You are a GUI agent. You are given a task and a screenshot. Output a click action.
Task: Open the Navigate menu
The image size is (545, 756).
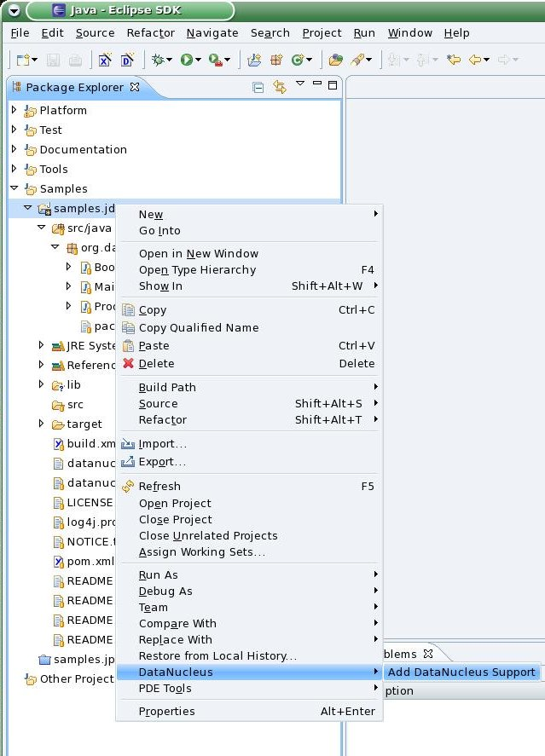pyautogui.click(x=212, y=32)
